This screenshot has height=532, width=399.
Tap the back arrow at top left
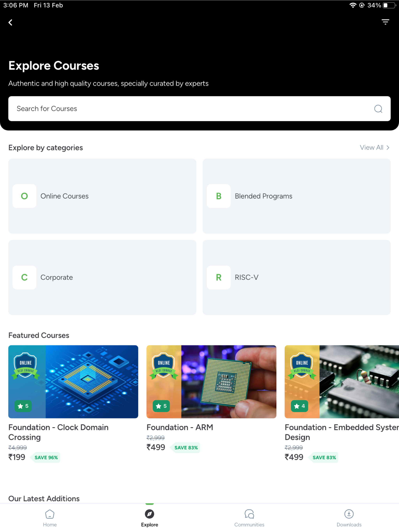click(x=11, y=22)
